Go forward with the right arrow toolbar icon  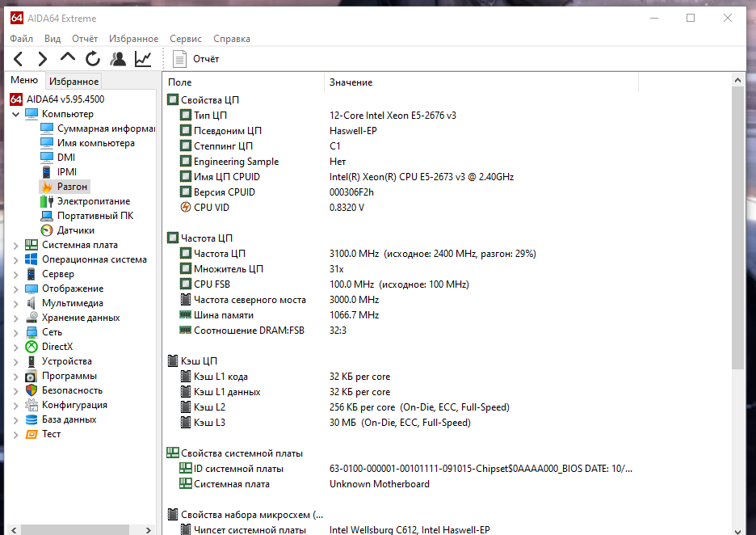(x=43, y=59)
